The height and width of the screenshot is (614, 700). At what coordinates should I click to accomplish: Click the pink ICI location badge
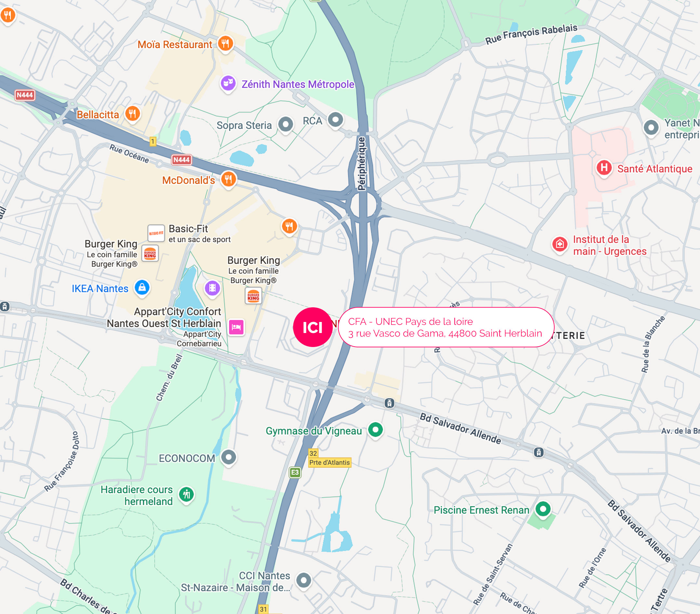[313, 327]
